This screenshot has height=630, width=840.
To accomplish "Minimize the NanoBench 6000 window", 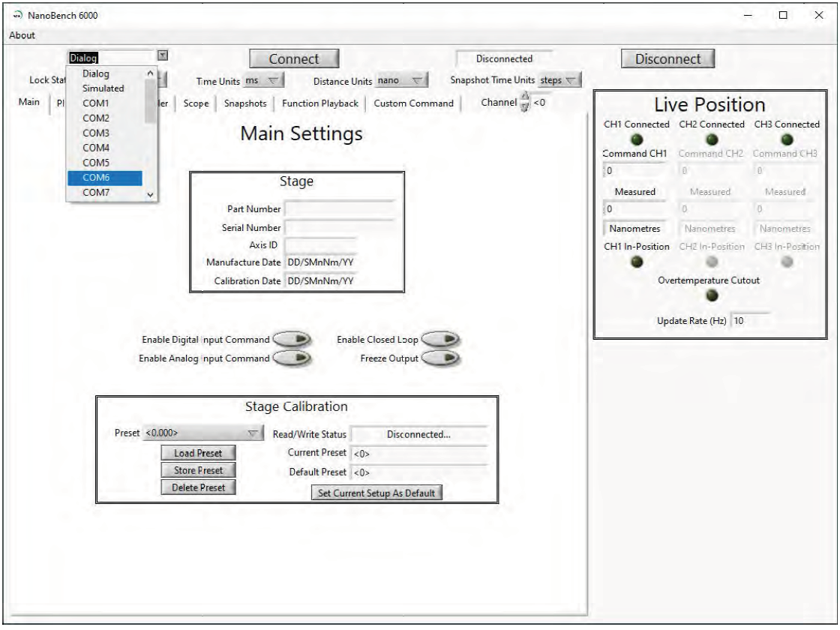I will [748, 15].
